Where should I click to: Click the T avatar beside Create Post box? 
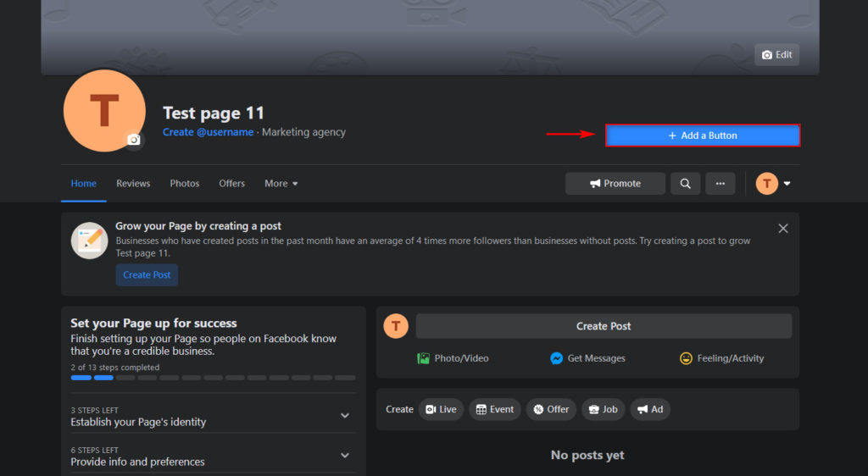click(396, 326)
